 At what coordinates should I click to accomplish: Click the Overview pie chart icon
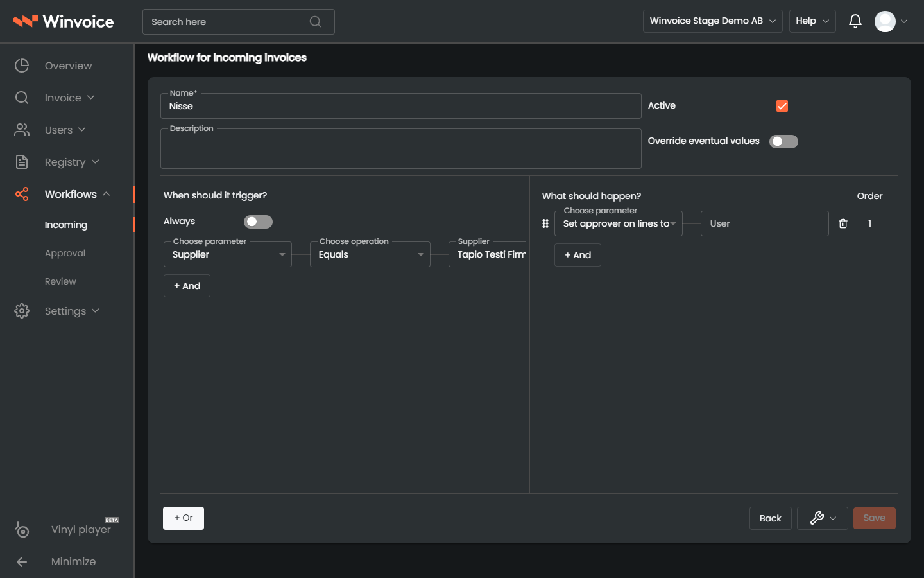tap(22, 66)
